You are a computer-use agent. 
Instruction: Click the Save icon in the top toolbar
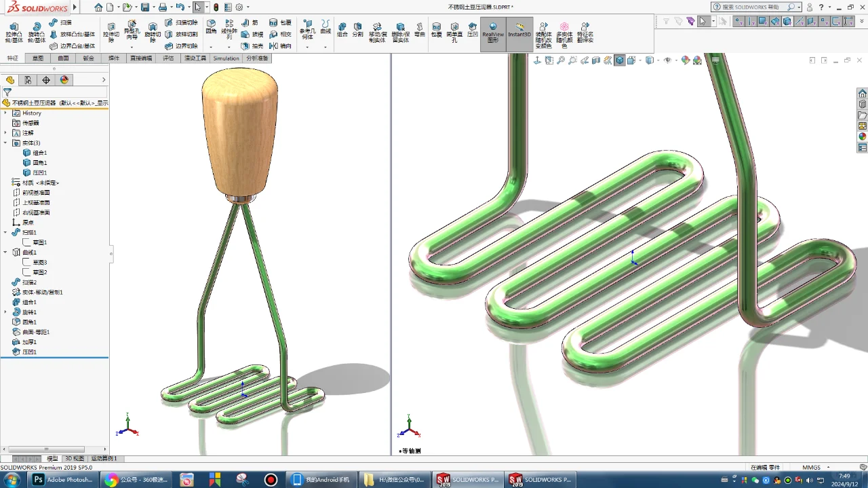point(145,7)
